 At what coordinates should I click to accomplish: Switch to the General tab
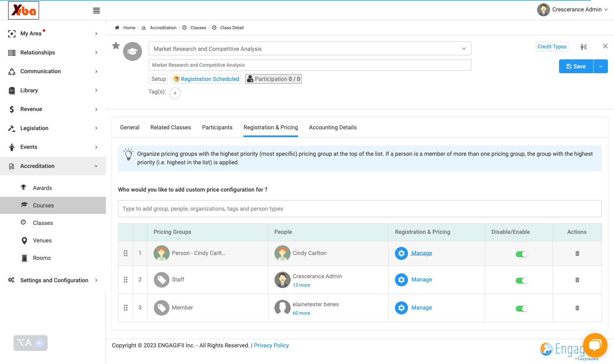click(x=130, y=127)
